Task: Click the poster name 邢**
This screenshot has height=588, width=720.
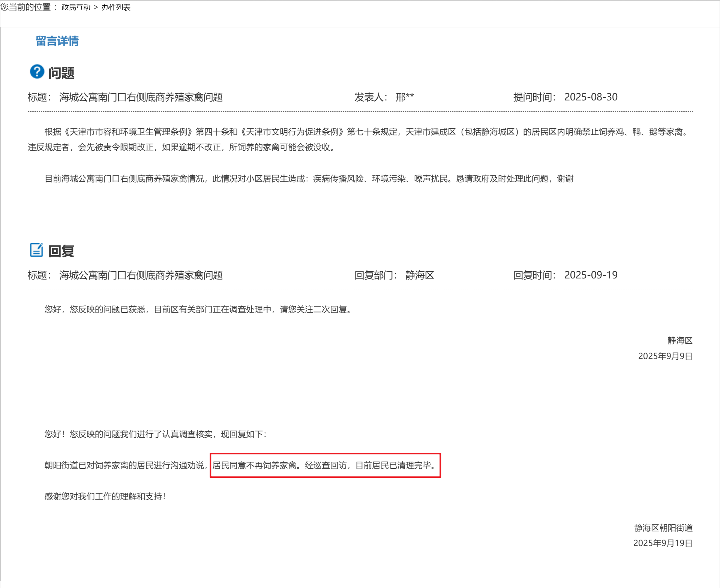Action: click(x=405, y=97)
